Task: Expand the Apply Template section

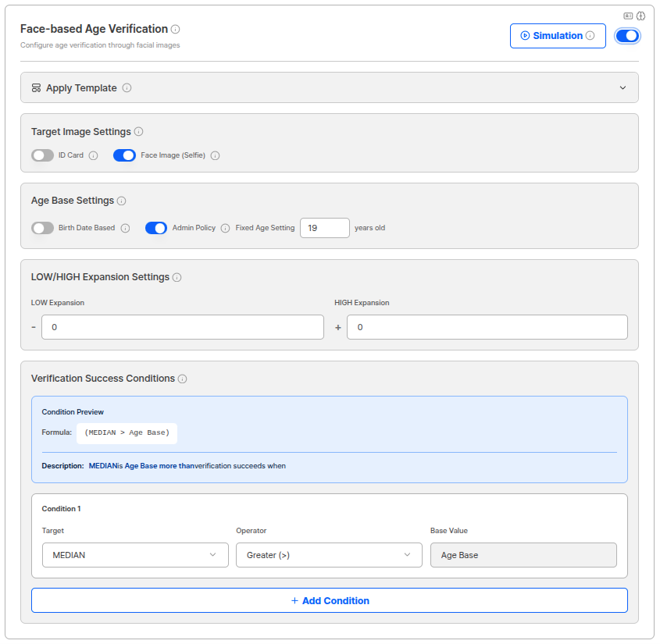Action: coord(623,87)
